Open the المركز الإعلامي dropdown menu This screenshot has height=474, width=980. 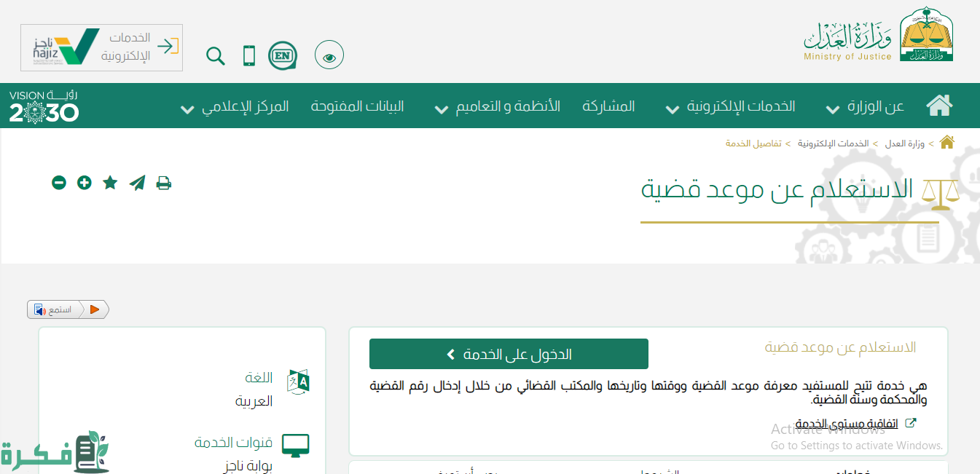coord(235,107)
